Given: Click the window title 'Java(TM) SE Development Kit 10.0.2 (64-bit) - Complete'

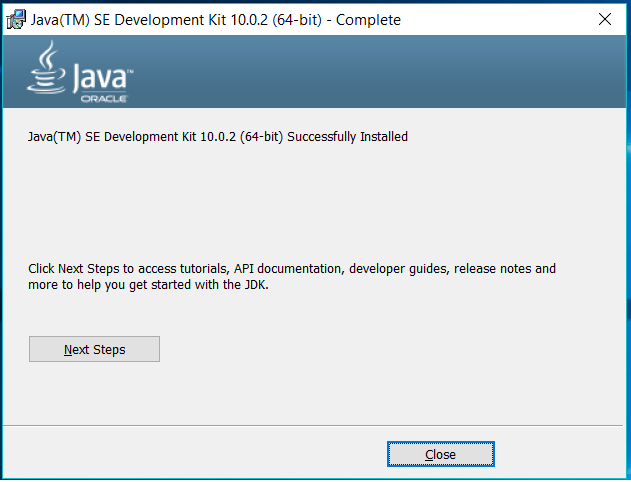Looking at the screenshot, I should coord(216,20).
